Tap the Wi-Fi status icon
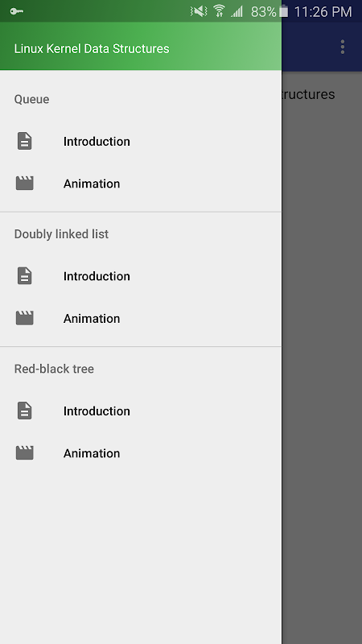 click(219, 11)
